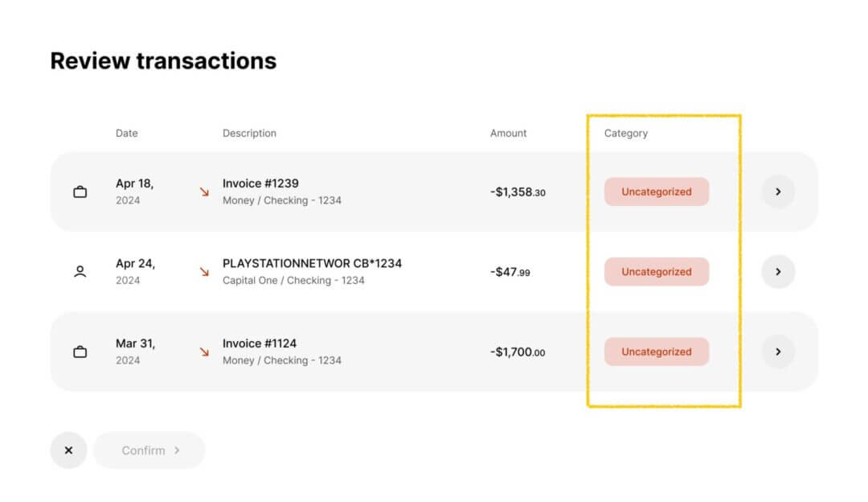Screen dimensions: 868x502
Task: Click the briefcase icon for Invoice #1239
Action: point(80,191)
